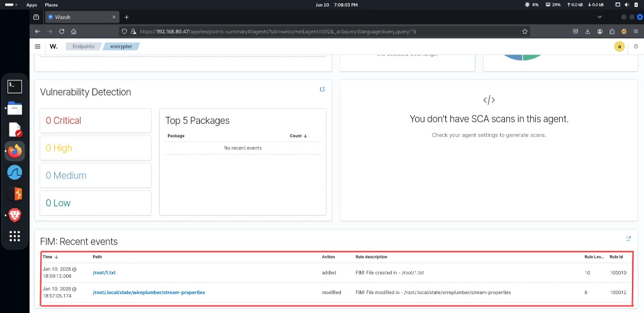Select the 0 Low vulnerabilities card
The image size is (644, 313).
click(x=96, y=203)
